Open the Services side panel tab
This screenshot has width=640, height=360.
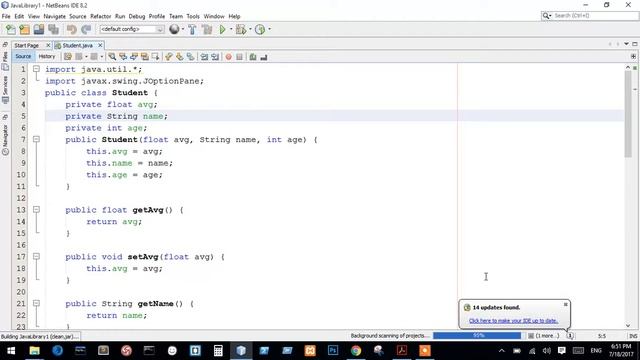tap(5, 89)
